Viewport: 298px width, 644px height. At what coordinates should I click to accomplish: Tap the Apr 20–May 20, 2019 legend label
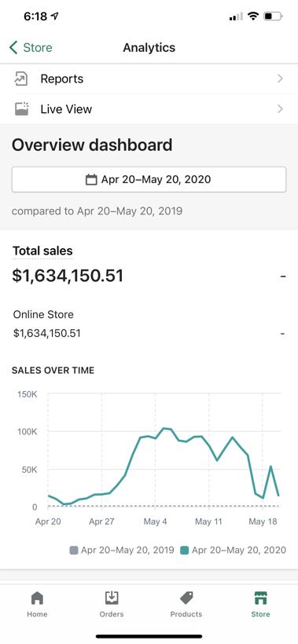tap(127, 551)
